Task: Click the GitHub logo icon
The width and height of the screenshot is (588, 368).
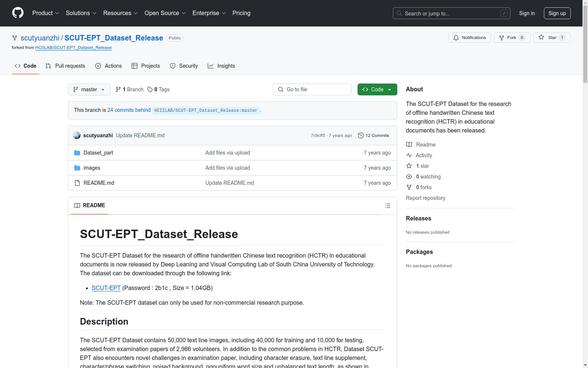Action: (x=18, y=13)
